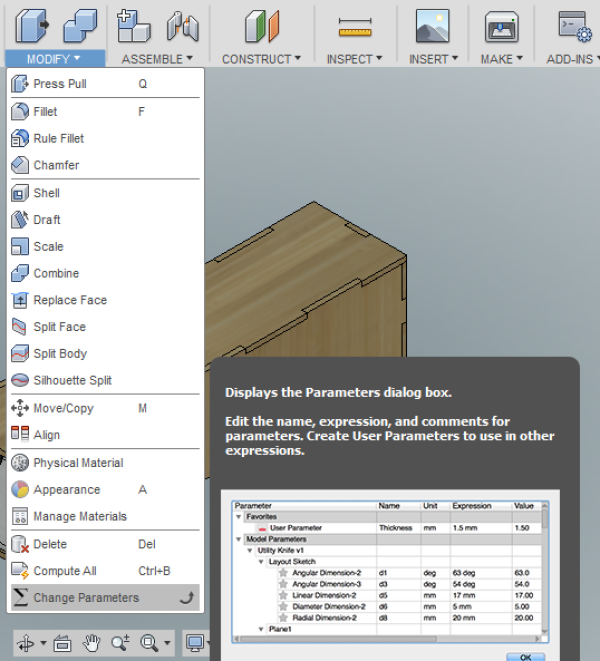This screenshot has width=600, height=661.
Task: Click the Joint icon in Assemble group
Action: coord(181,26)
